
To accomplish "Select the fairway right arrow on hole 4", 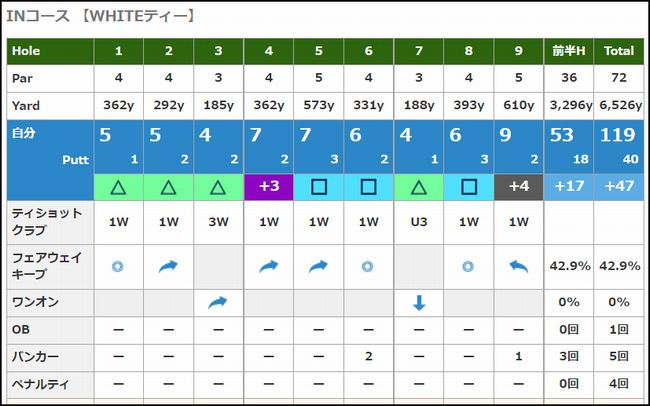I will click(268, 266).
